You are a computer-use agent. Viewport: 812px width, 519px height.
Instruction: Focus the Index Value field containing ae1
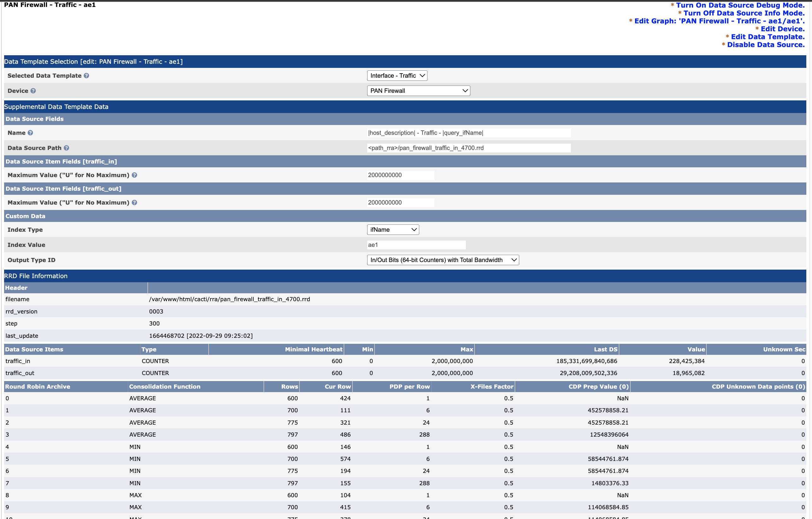pyautogui.click(x=416, y=245)
